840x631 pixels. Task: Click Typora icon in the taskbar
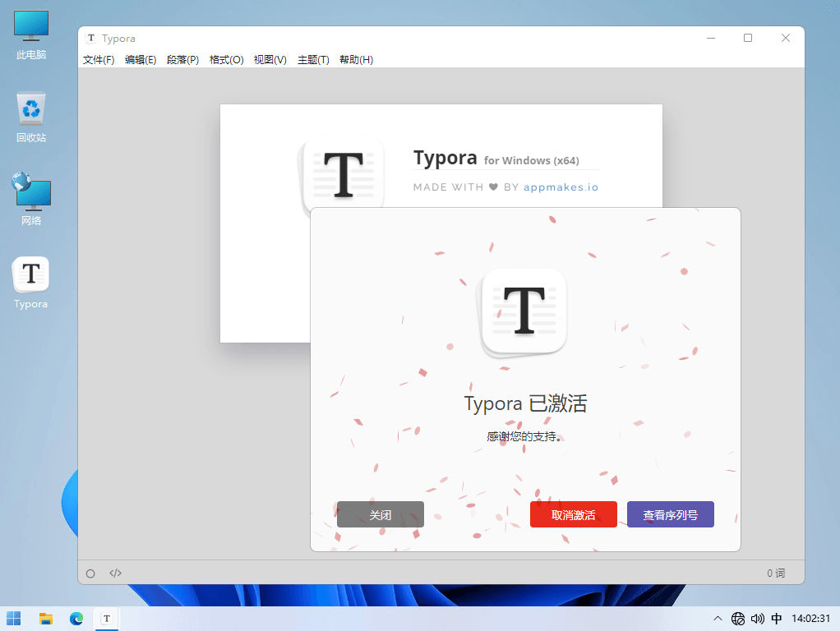coord(106,618)
